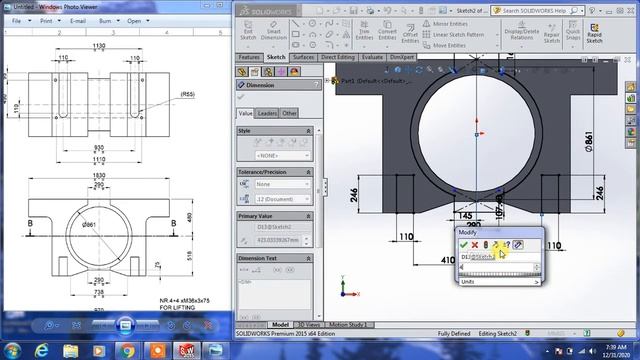The image size is (640, 360).
Task: Open the FeatureManager design tree tab icon
Action: click(x=242, y=72)
